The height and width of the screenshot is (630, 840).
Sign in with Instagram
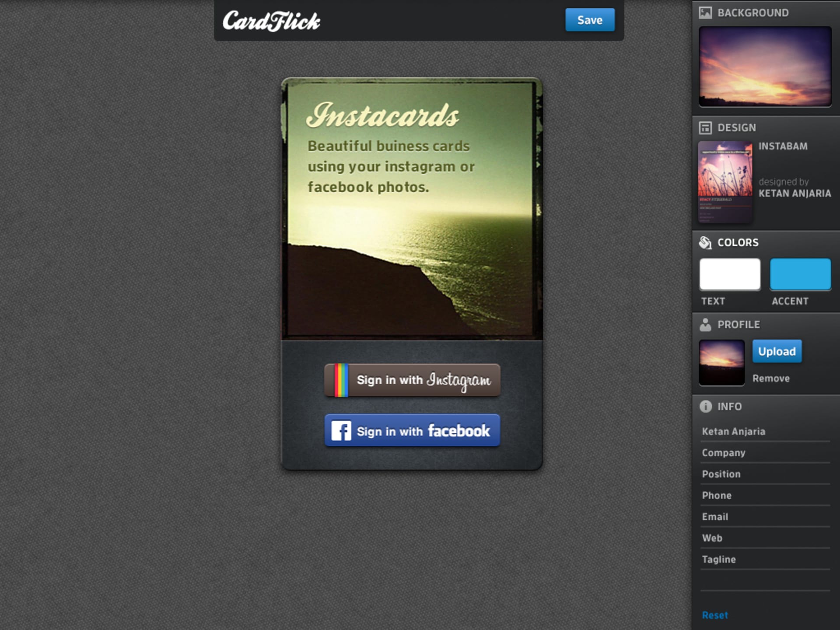[x=423, y=380]
